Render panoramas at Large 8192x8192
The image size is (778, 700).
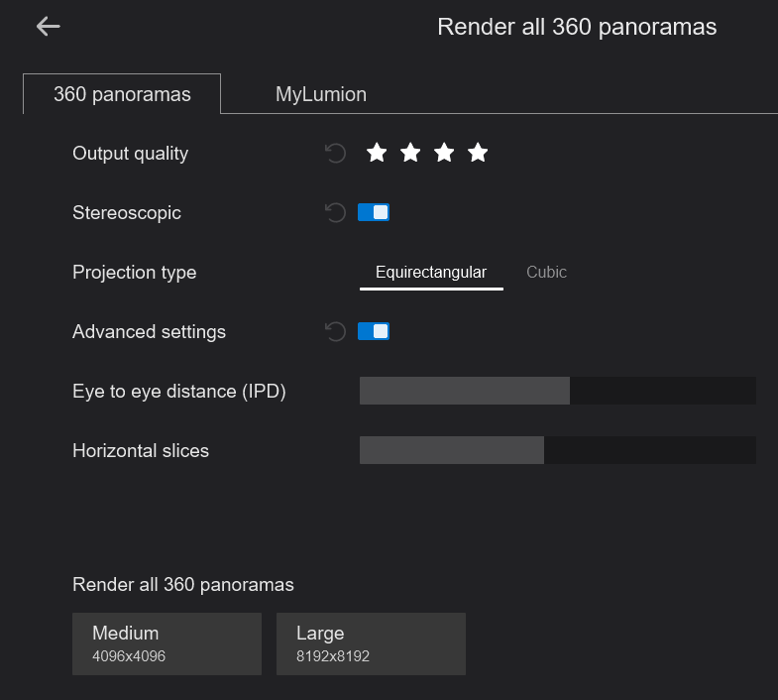371,643
